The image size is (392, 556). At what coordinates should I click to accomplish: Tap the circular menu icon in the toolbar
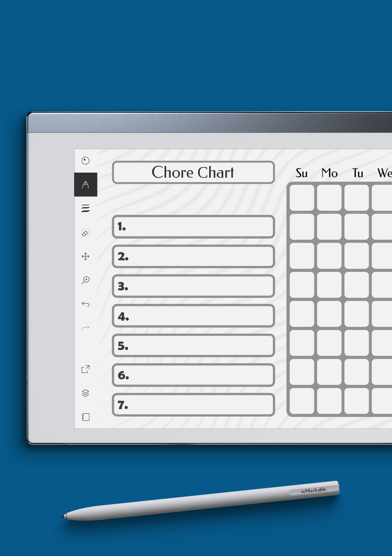85,161
